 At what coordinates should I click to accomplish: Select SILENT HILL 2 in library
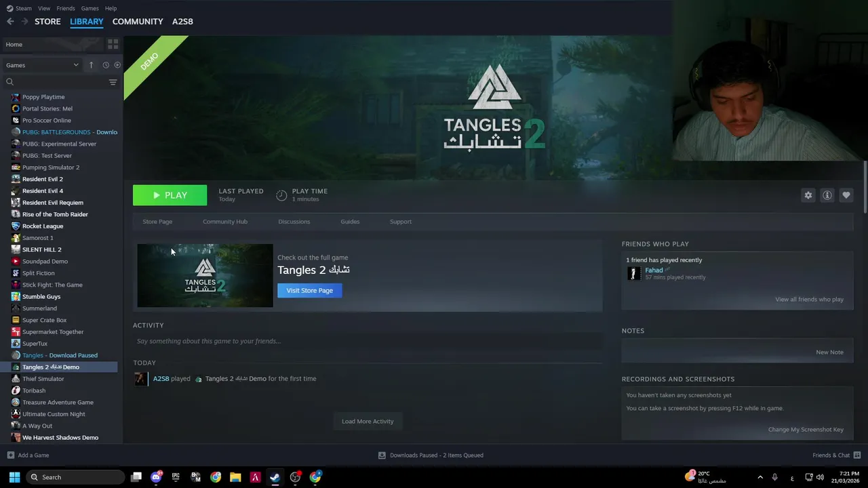42,249
